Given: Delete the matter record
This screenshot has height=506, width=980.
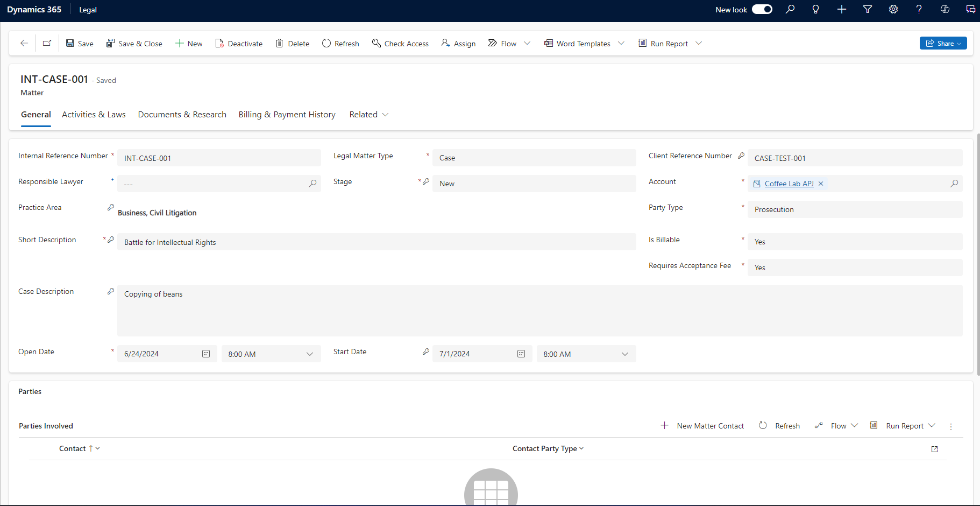Looking at the screenshot, I should point(293,44).
